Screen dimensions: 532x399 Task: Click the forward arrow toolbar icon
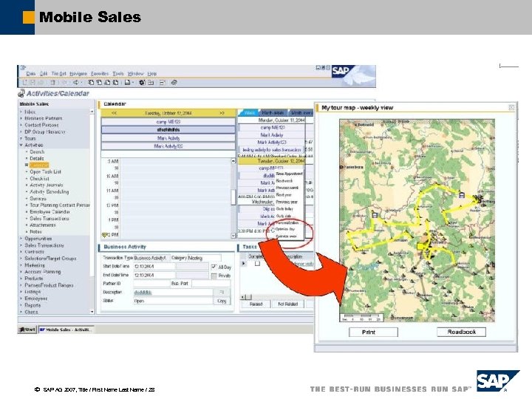(76, 83)
